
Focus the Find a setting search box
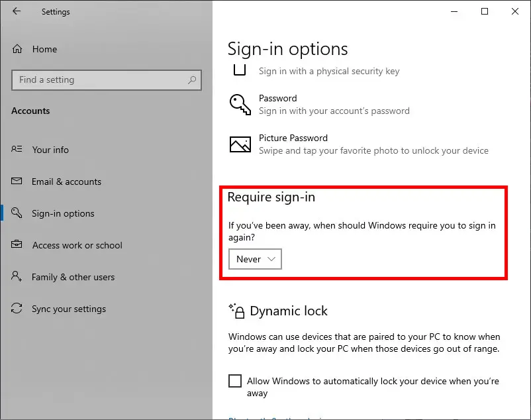107,80
